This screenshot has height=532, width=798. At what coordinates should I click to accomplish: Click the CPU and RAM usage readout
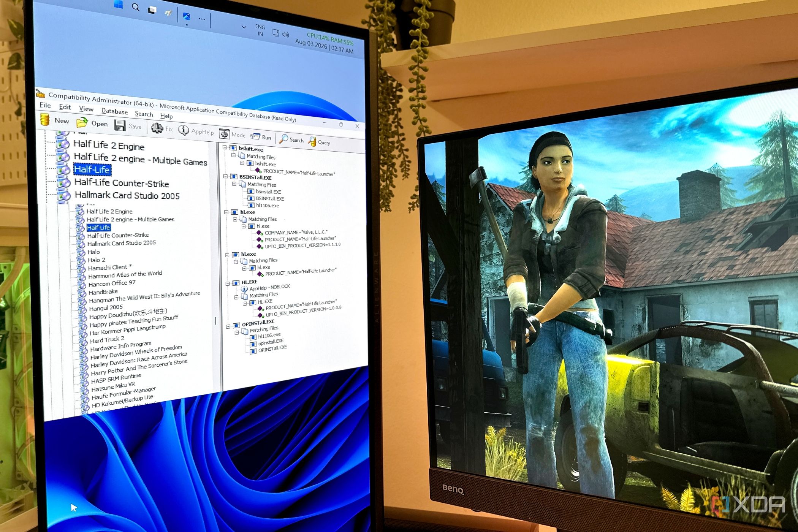pyautogui.click(x=330, y=39)
